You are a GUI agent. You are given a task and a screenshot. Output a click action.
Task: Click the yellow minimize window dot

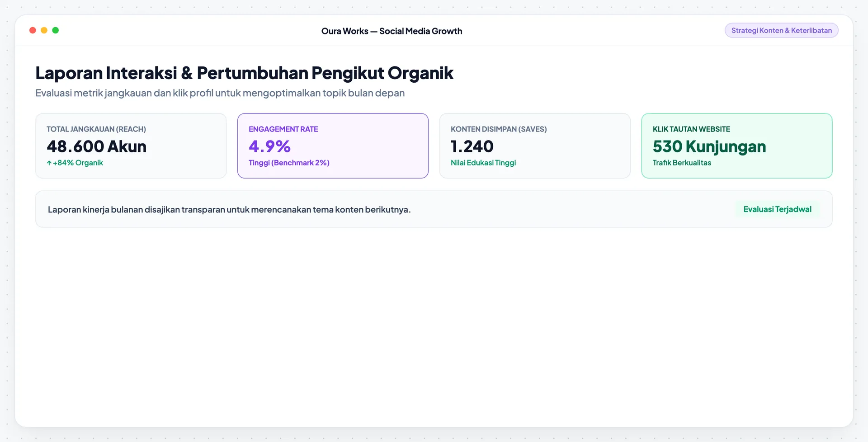coord(44,30)
